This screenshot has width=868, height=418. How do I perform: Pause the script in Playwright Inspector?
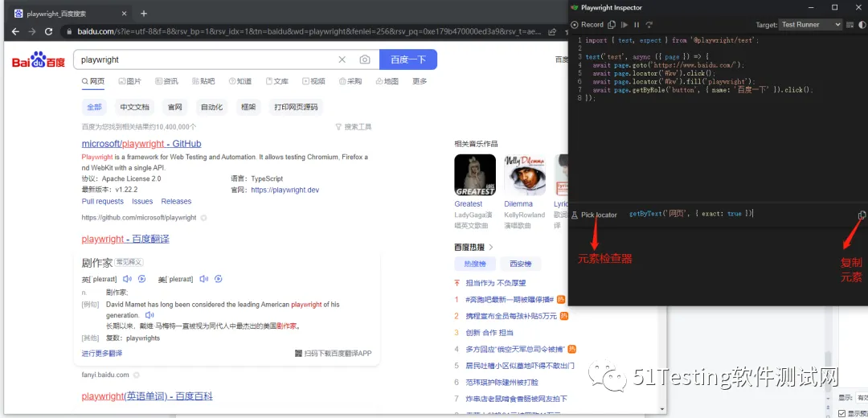pos(637,24)
